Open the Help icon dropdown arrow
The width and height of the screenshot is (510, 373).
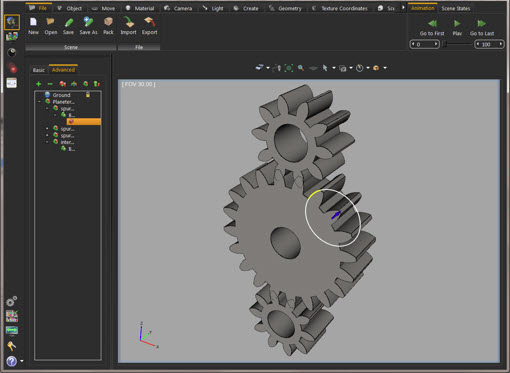pos(22,361)
